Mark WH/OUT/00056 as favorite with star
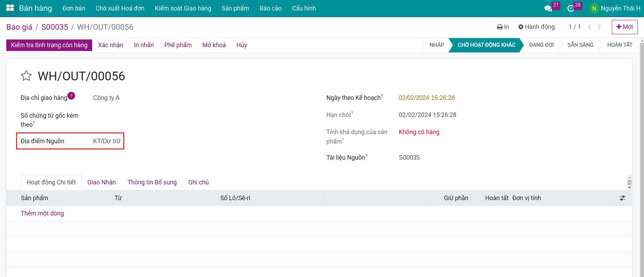This screenshot has height=277, width=644. [x=26, y=76]
